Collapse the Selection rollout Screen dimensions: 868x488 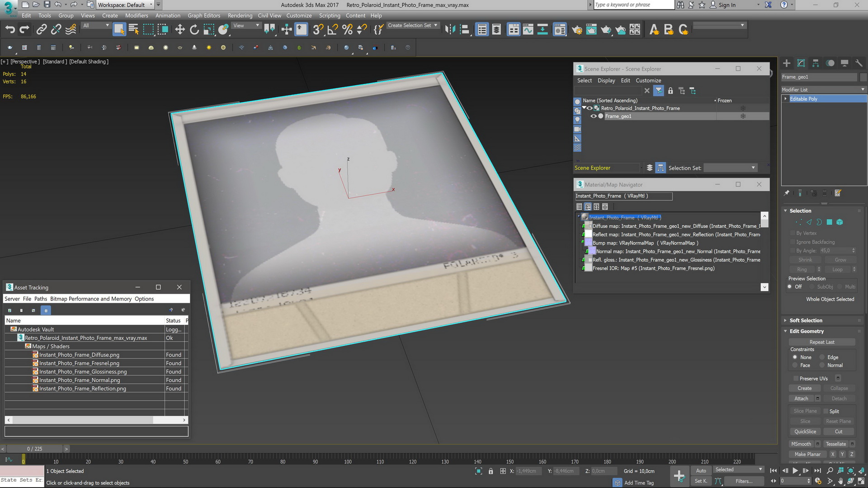(x=800, y=211)
